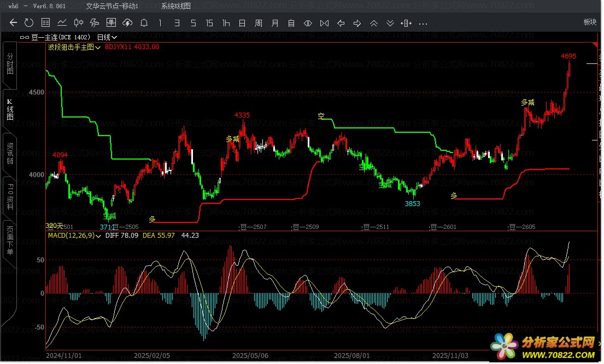604x364 pixels.
Task: Switch to 1-hour period (1h)
Action: coord(226,23)
